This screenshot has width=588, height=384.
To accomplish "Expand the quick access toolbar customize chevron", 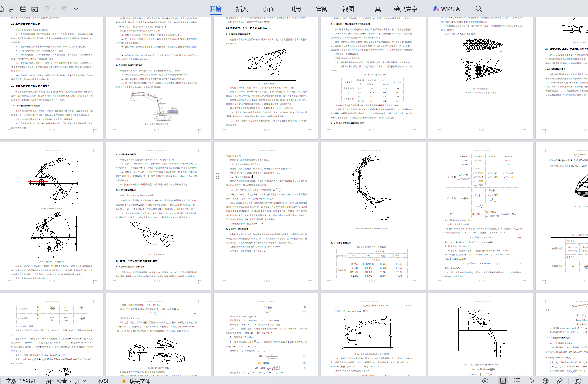I will (76, 9).
